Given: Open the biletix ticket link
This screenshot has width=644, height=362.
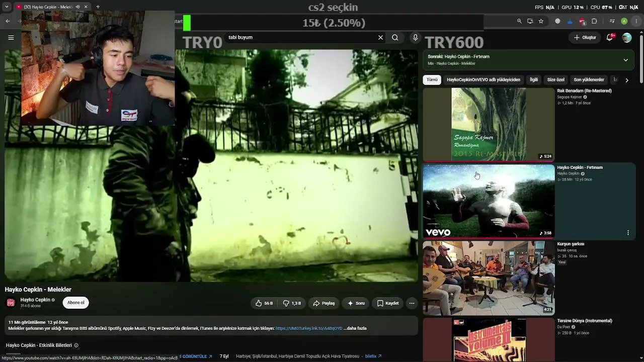Looking at the screenshot, I should click(373, 356).
